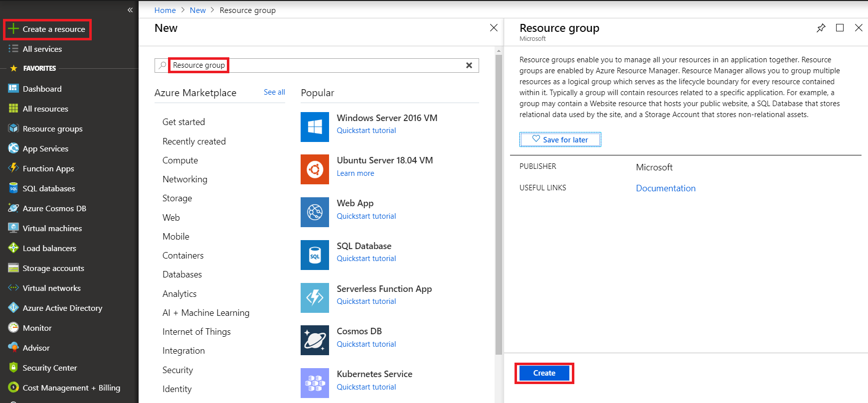
Task: Click Save for later button
Action: 560,139
